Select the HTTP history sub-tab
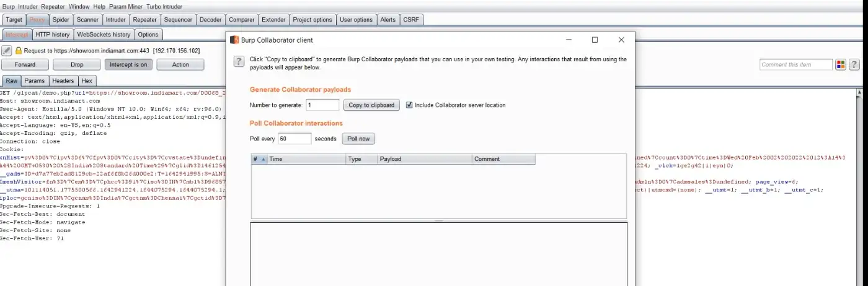 [53, 35]
